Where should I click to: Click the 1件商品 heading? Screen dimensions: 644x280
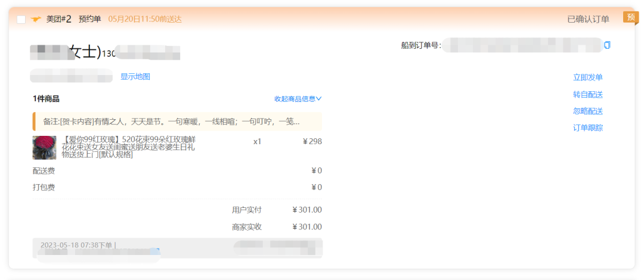coord(46,98)
